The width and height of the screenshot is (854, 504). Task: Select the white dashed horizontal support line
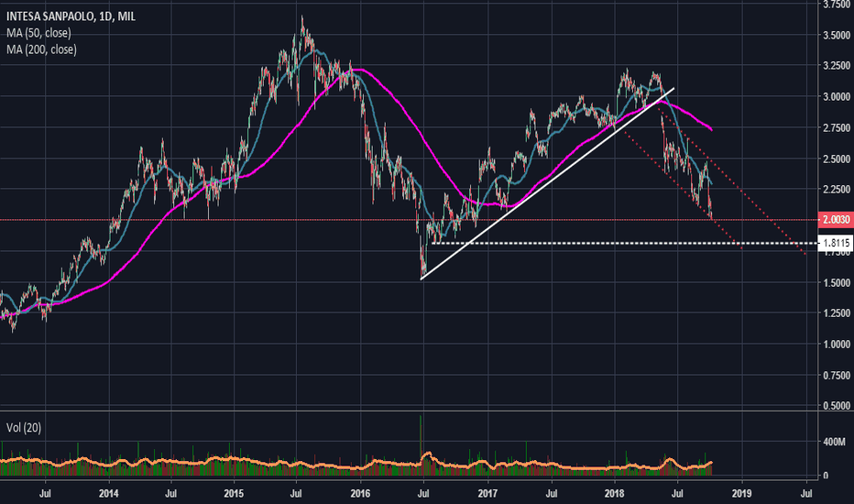point(625,243)
